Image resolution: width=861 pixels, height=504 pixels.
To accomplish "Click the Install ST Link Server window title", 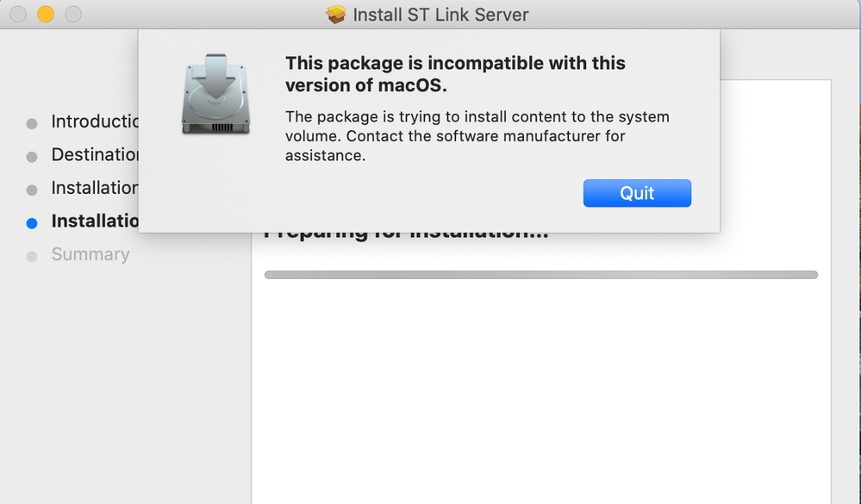I will pyautogui.click(x=440, y=15).
